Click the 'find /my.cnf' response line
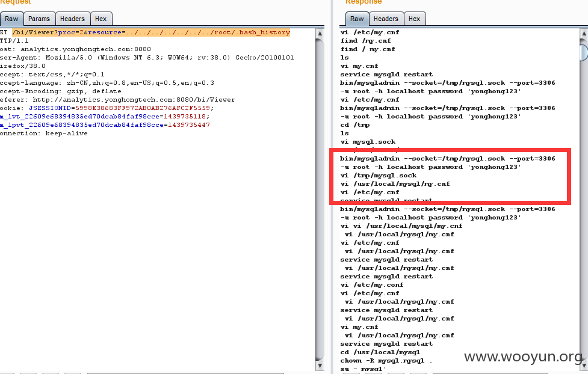Screen dimensions: 588x374 [366, 40]
